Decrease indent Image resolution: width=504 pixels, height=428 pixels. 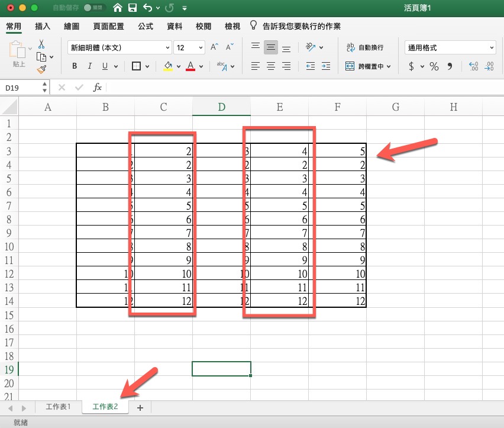[x=310, y=66]
